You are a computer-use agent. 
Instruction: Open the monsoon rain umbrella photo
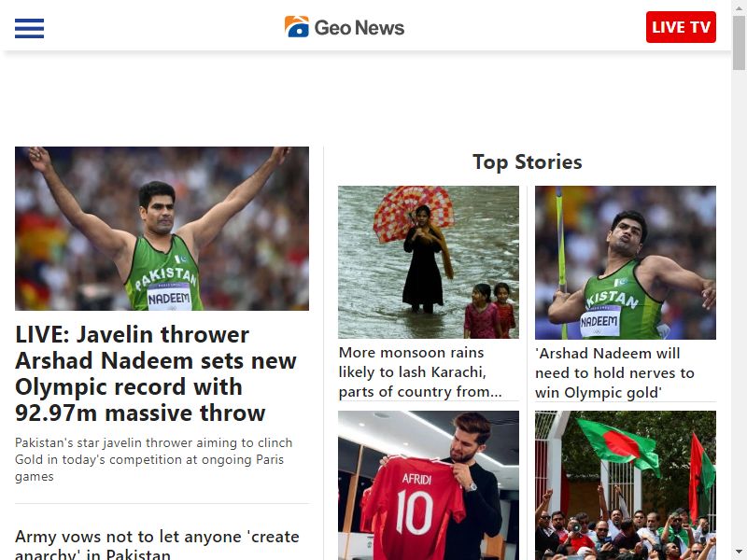pos(429,262)
